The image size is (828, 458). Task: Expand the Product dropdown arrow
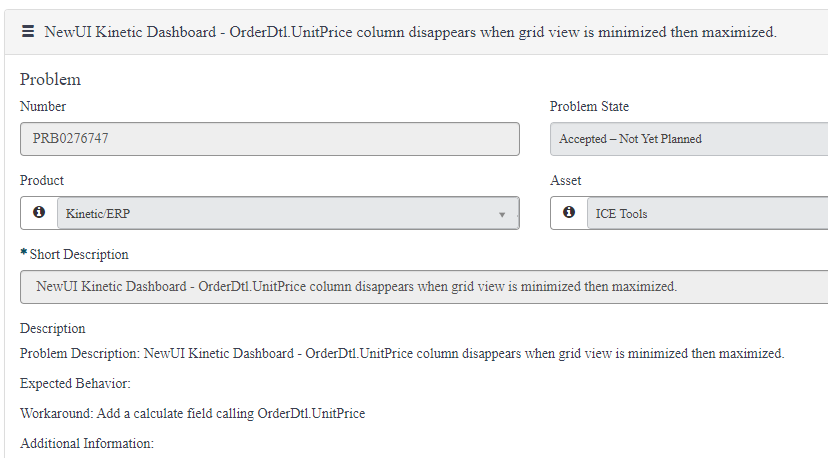point(502,214)
